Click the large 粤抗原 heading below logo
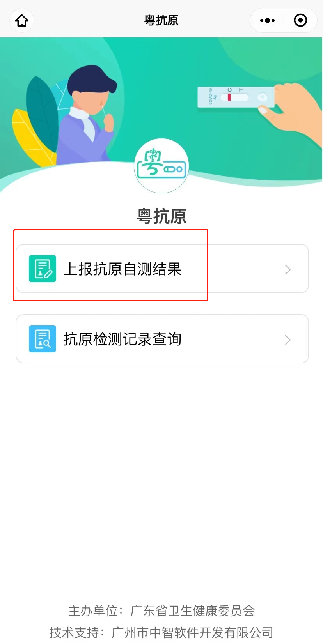 (161, 216)
